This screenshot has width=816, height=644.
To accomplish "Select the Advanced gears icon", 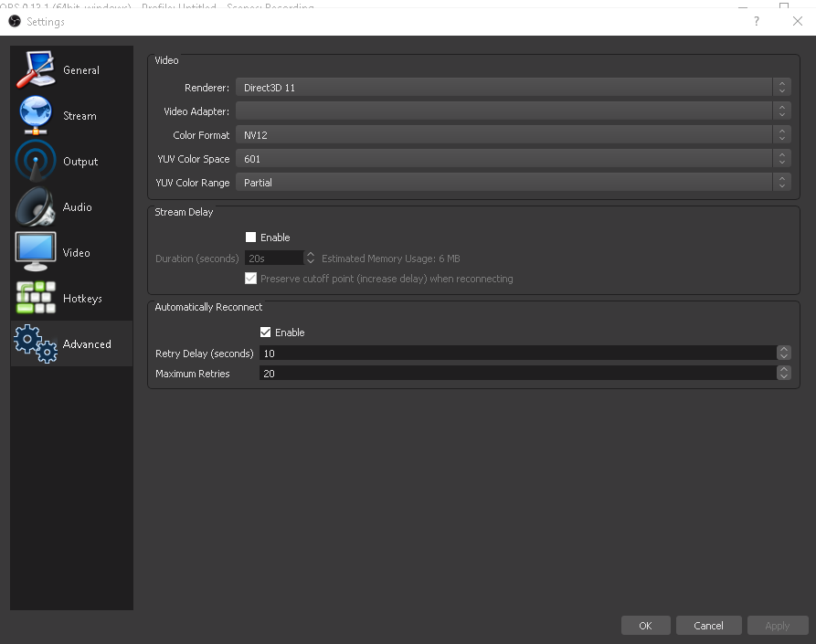I will tap(36, 343).
